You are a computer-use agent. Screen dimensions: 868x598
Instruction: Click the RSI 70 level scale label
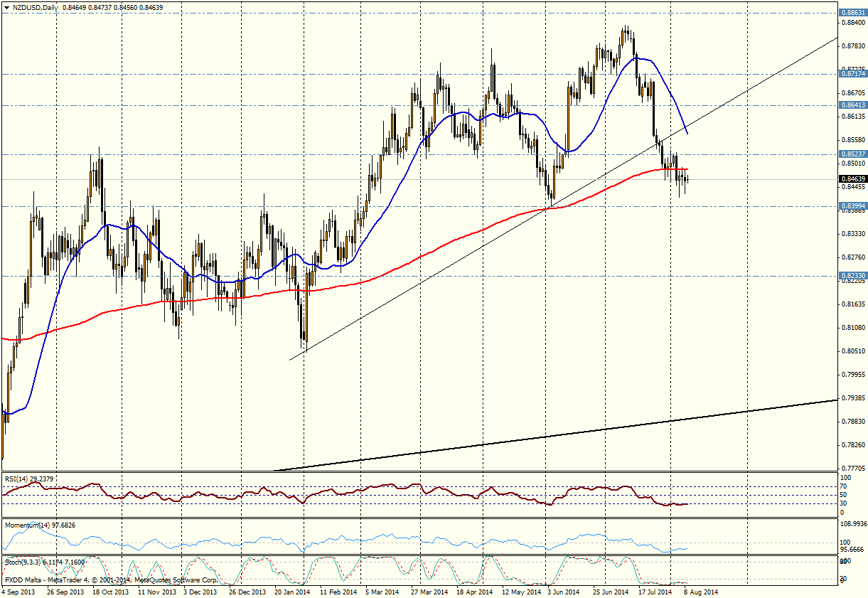click(843, 486)
